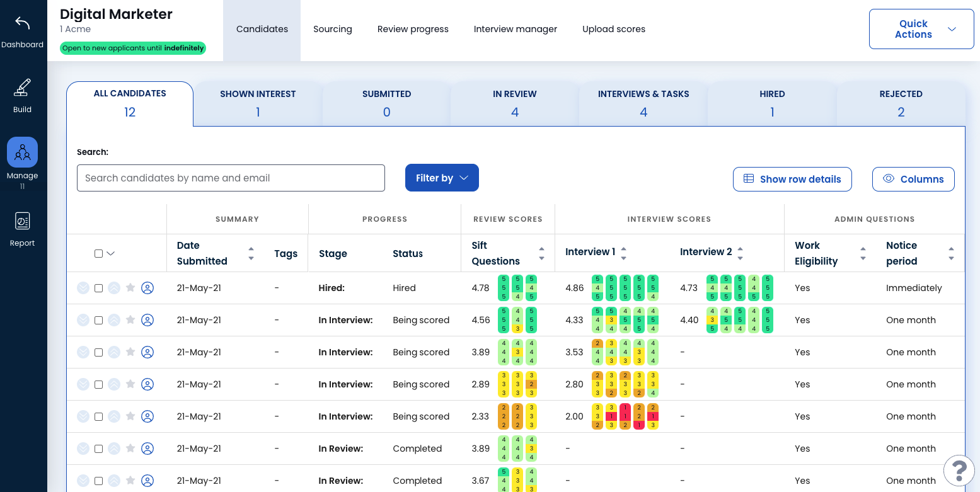Viewport: 980px width, 492px height.
Task: Open the Dashboard from the left sidebar
Action: 23,28
